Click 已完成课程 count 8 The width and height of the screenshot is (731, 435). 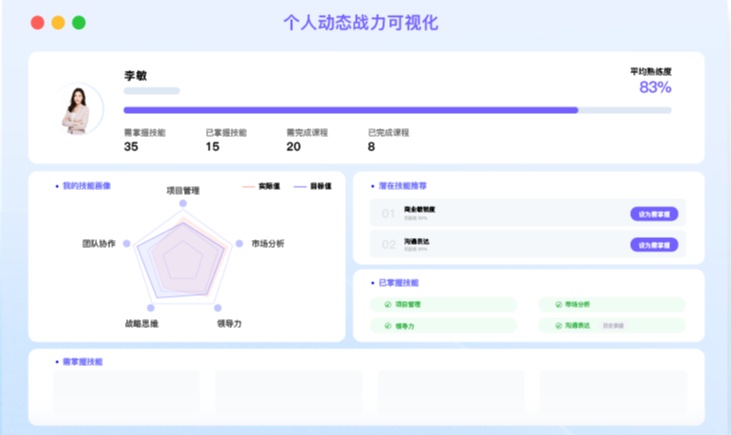pos(371,146)
